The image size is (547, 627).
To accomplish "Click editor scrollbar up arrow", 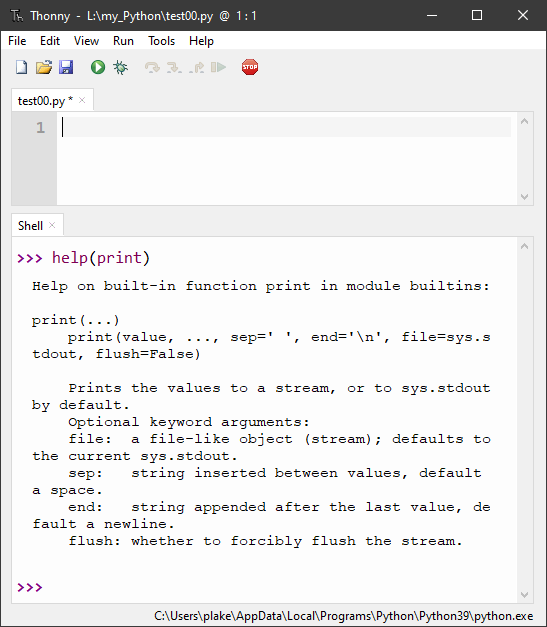I will [525, 121].
